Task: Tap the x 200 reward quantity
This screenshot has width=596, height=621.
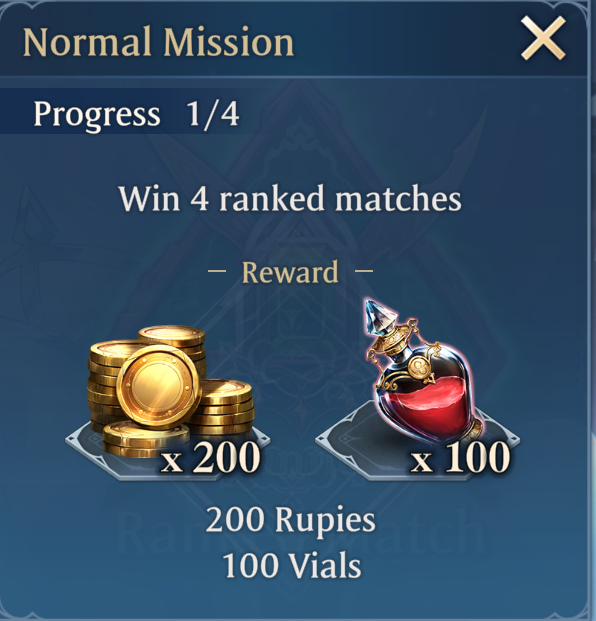Action: [x=210, y=457]
